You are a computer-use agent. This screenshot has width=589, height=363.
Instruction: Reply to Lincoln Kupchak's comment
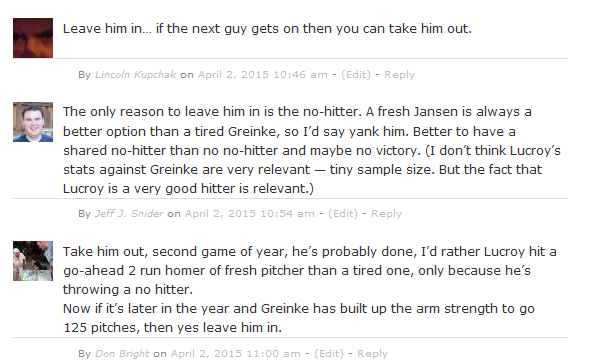point(399,74)
